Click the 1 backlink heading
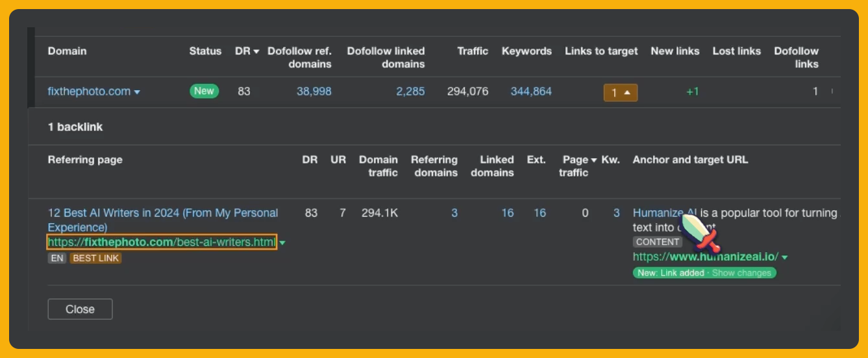This screenshot has height=358, width=868. tap(75, 127)
